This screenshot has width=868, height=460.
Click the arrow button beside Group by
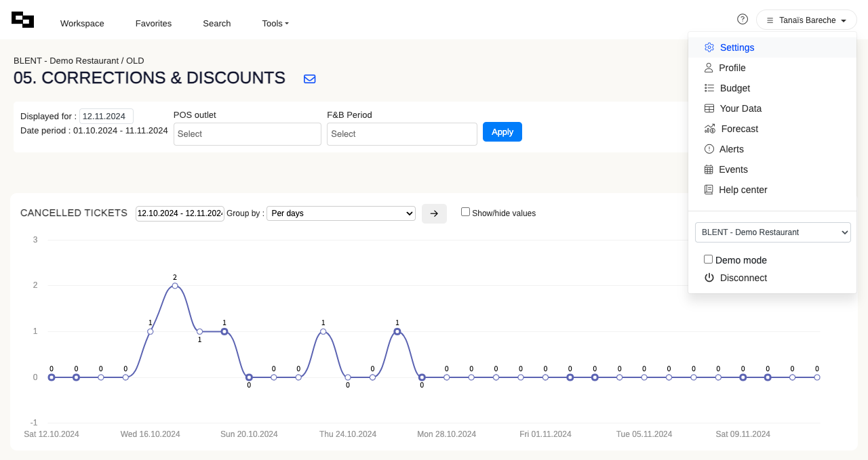434,213
